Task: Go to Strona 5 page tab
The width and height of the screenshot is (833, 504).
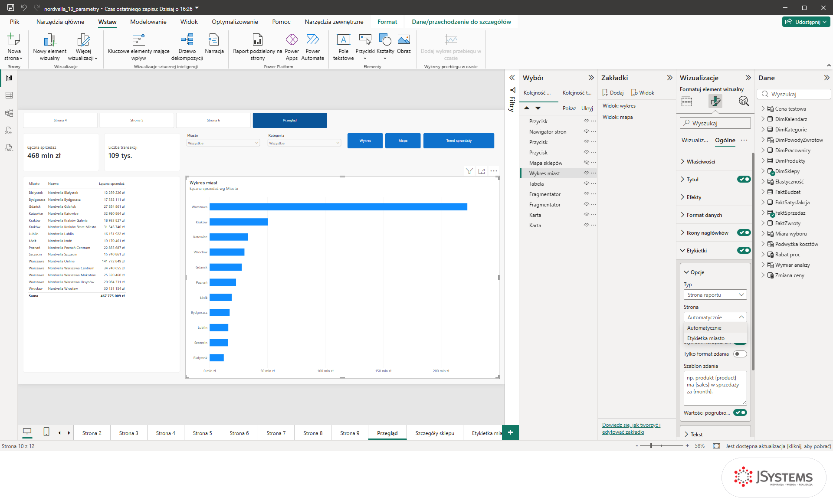Action: click(x=203, y=433)
